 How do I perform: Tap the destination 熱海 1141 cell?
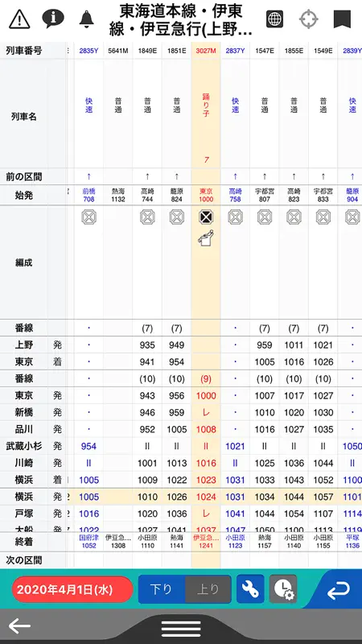(176, 541)
